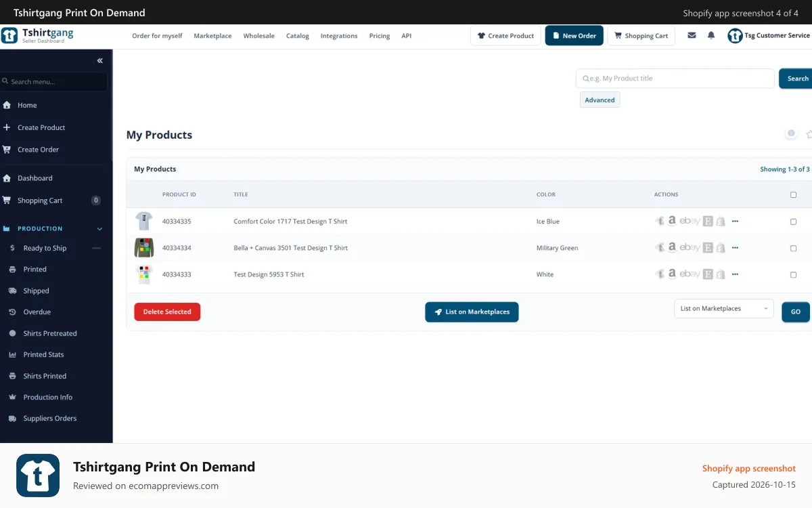The image size is (812, 508).
Task: Open Tsg Customer Service account menu
Action: (769, 35)
